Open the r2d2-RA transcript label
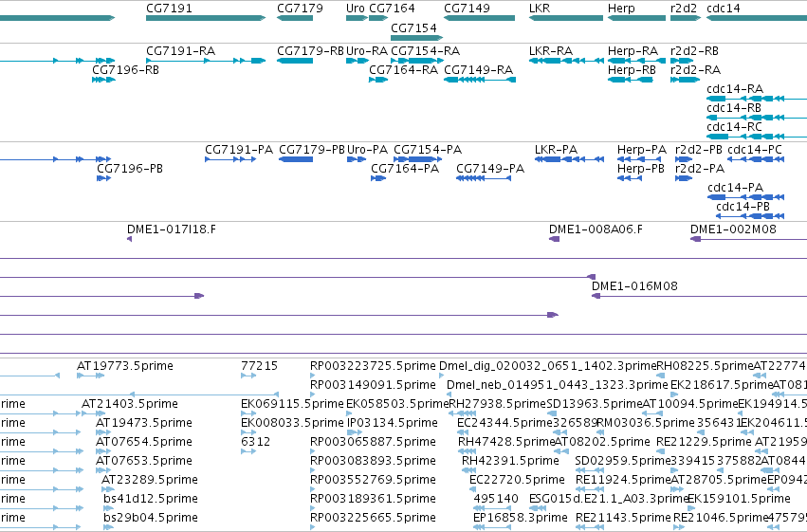Screen dimensions: 807x532 (695, 70)
